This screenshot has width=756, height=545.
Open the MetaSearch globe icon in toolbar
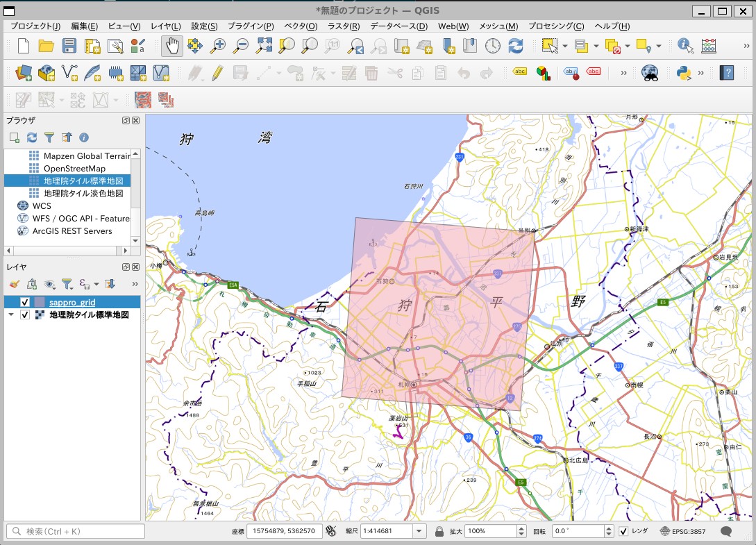click(x=650, y=74)
